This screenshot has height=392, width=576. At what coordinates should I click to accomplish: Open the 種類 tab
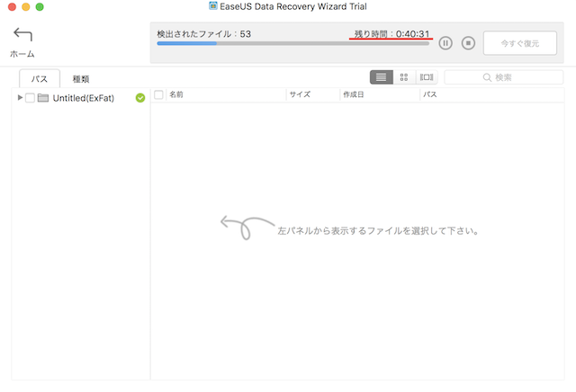[x=81, y=79]
